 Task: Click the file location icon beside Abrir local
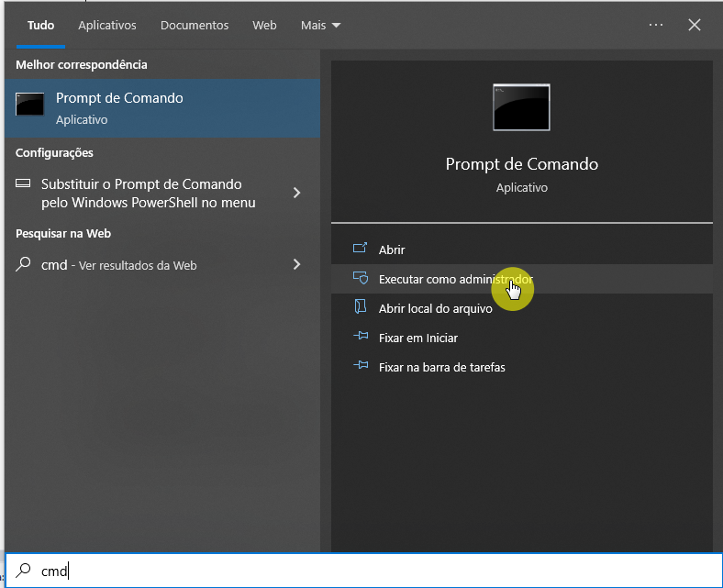[360, 306]
